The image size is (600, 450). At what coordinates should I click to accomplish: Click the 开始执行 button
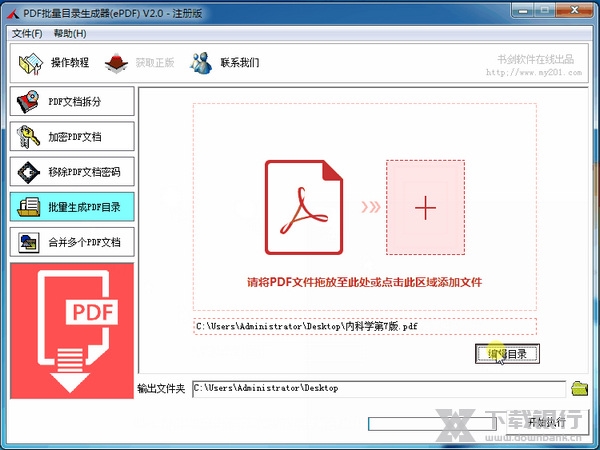[x=547, y=422]
